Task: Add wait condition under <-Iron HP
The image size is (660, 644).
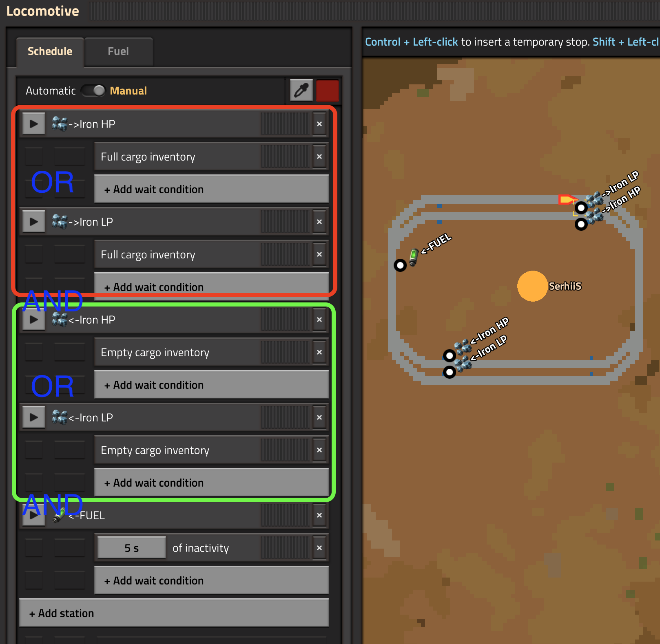Action: (x=212, y=385)
